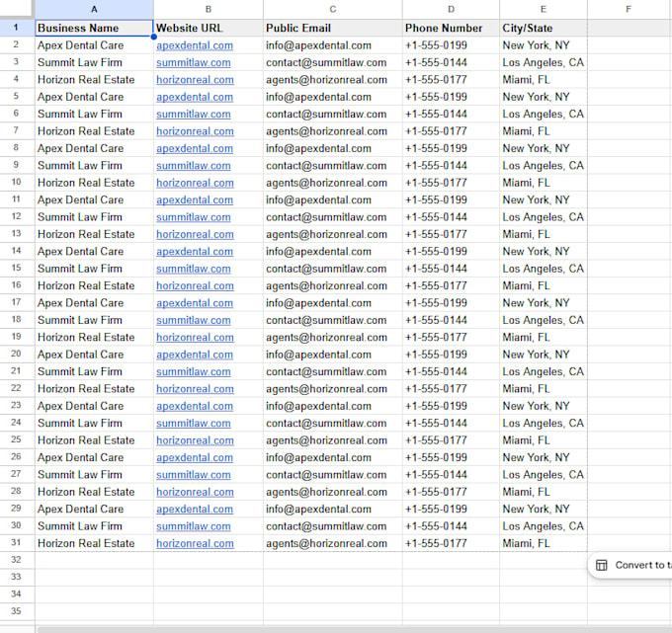Select Miami, FL in row 31
Screen dimensions: 672x633
coord(543,543)
